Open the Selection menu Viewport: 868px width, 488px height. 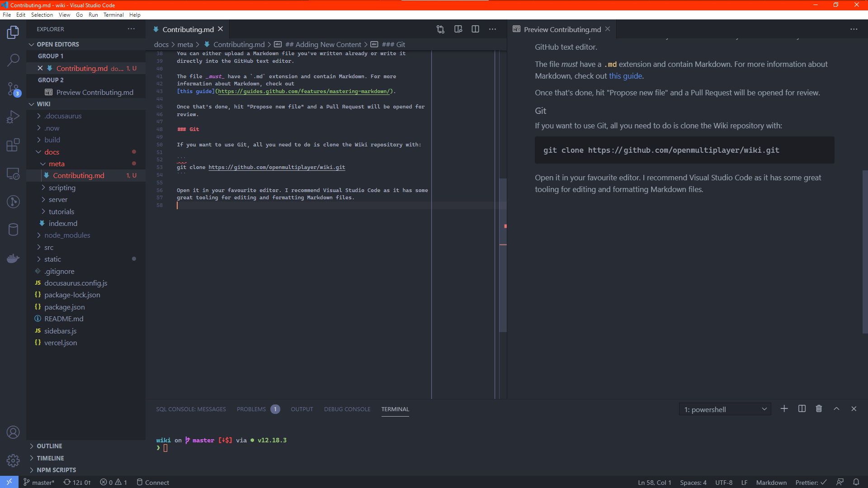(42, 15)
